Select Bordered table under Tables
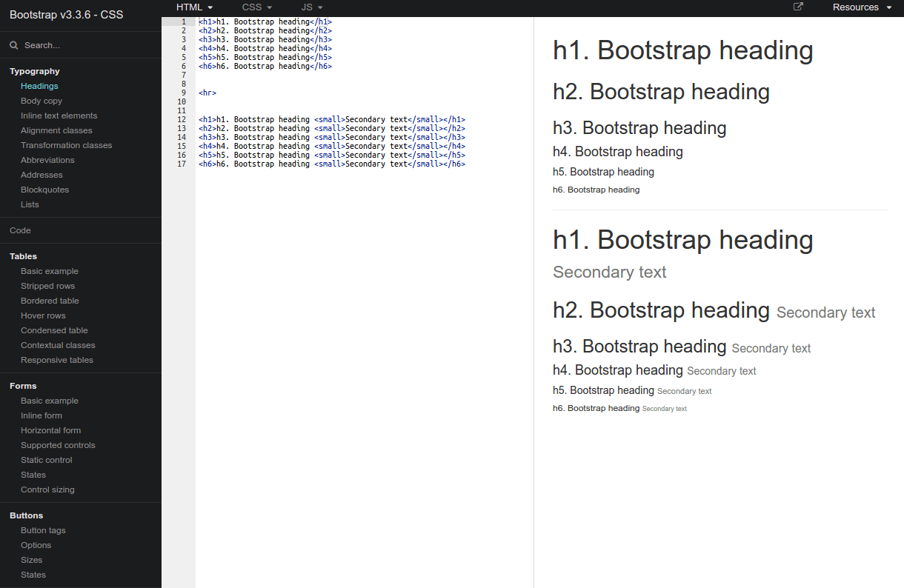This screenshot has width=904, height=588. tap(50, 300)
